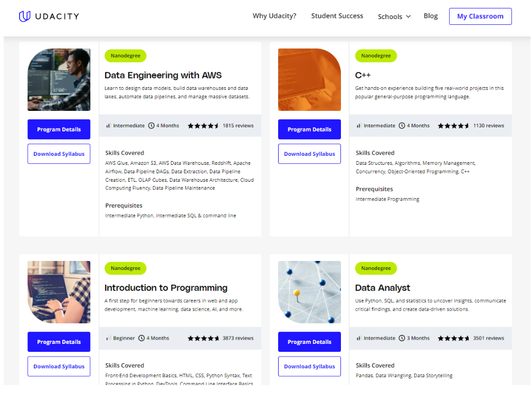
Task: Click Skills Covered heading on C++ card
Action: click(x=375, y=153)
